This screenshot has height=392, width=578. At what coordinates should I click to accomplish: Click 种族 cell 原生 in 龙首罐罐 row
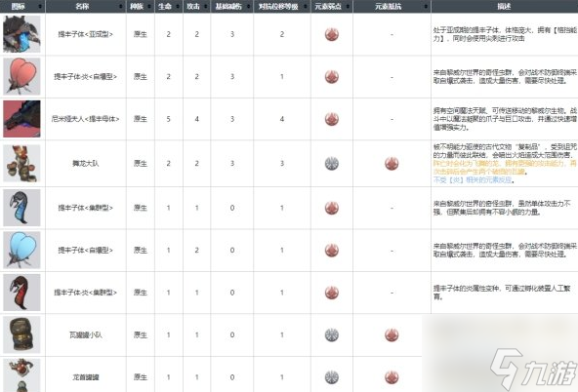click(x=140, y=377)
